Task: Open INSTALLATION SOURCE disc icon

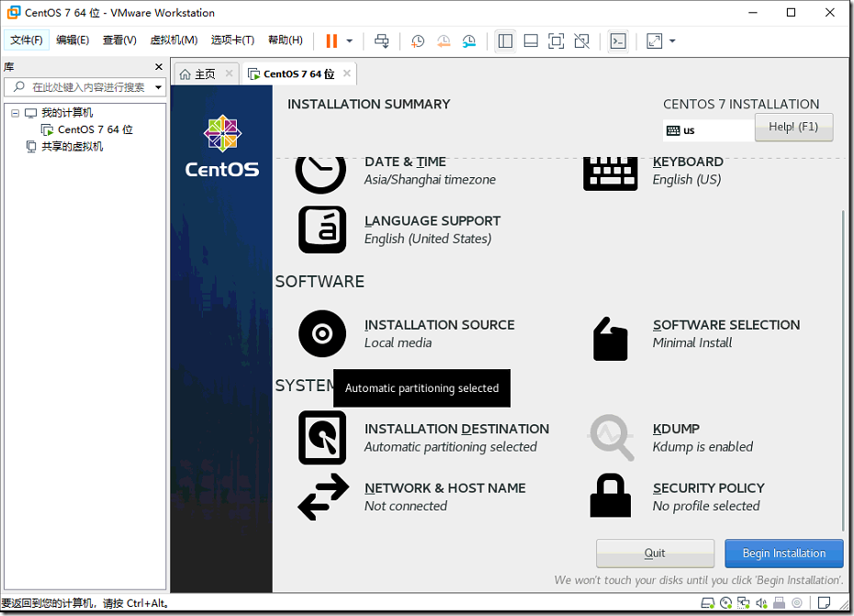Action: 322,333
